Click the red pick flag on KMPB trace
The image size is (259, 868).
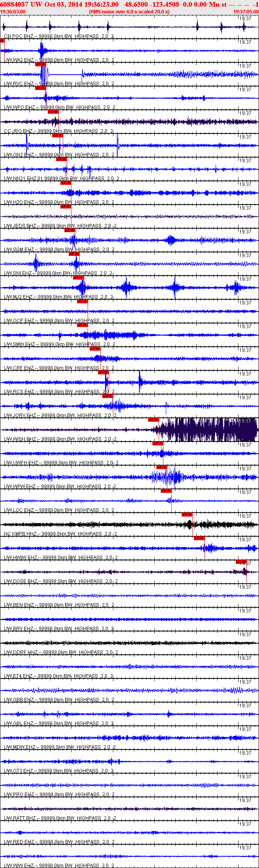[x=187, y=514]
